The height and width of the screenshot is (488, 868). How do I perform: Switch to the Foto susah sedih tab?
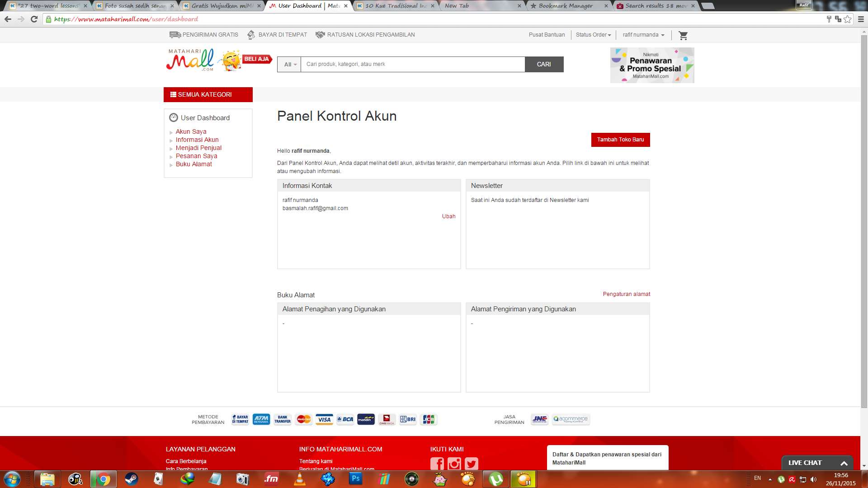[x=135, y=6]
